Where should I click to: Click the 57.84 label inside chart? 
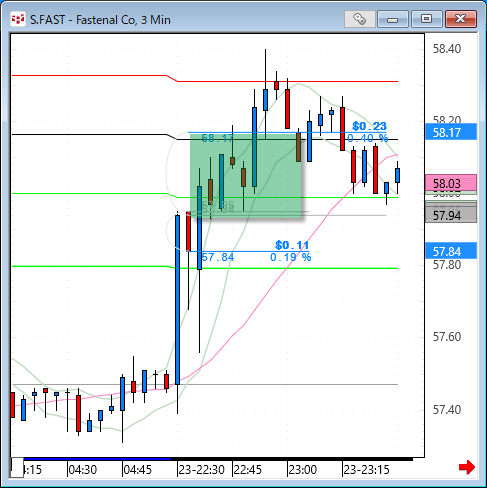(x=218, y=257)
